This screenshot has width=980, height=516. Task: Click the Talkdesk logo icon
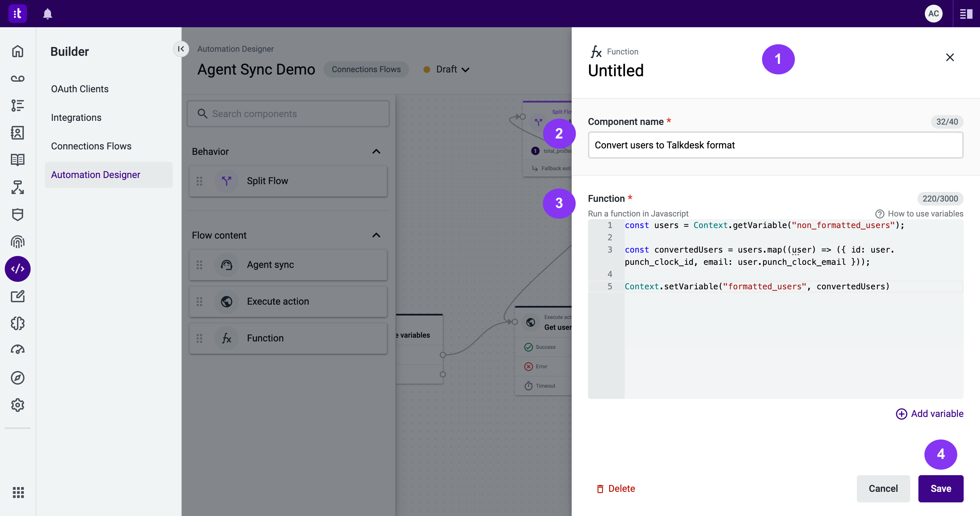(x=17, y=14)
